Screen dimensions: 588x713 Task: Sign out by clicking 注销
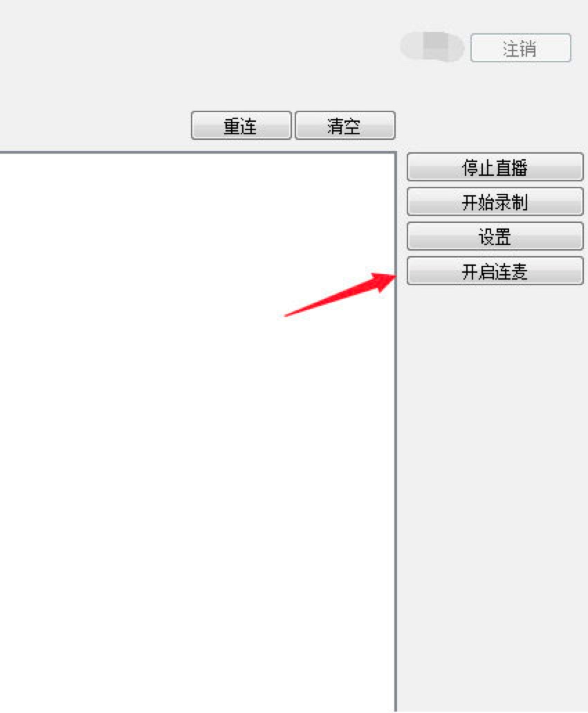point(521,48)
